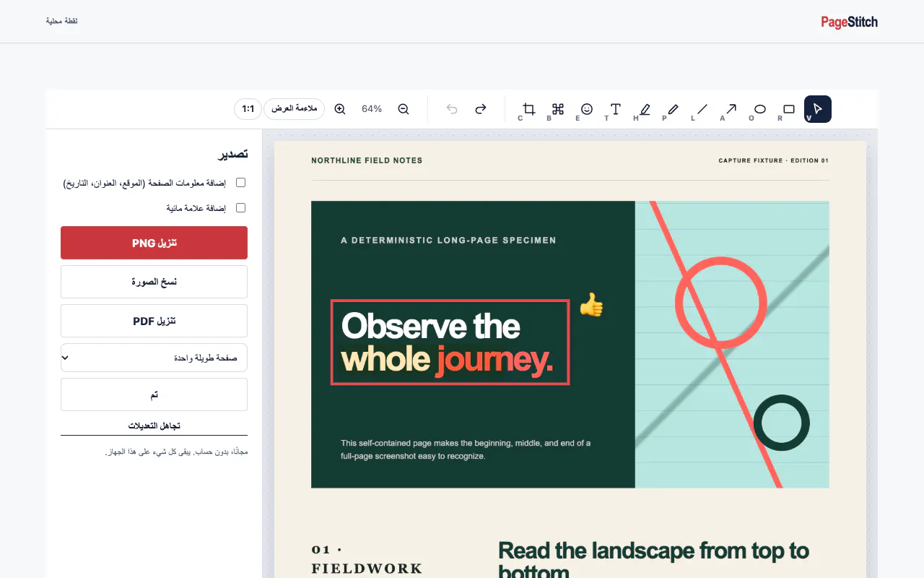Screen dimensions: 924x578
Task: Click the PageStitch logo
Action: point(849,22)
